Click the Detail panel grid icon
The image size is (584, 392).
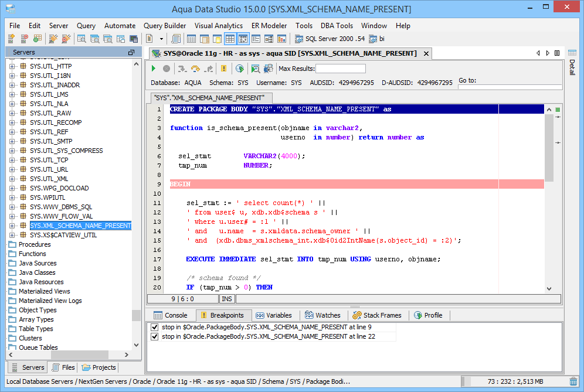pos(572,53)
